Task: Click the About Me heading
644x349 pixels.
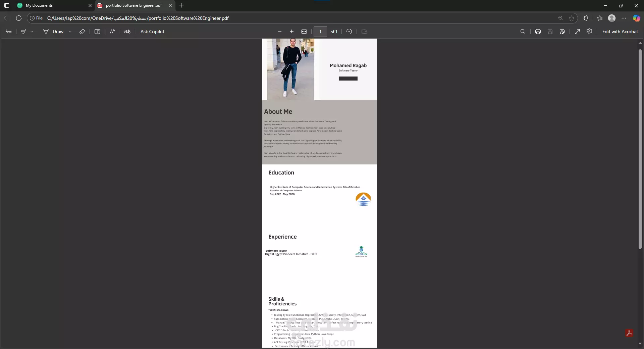Action: click(x=278, y=112)
